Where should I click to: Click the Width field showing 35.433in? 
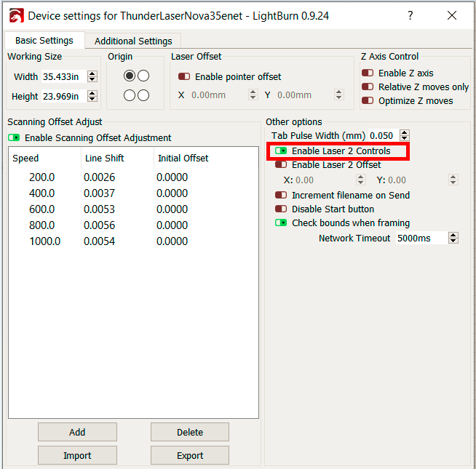tap(64, 77)
